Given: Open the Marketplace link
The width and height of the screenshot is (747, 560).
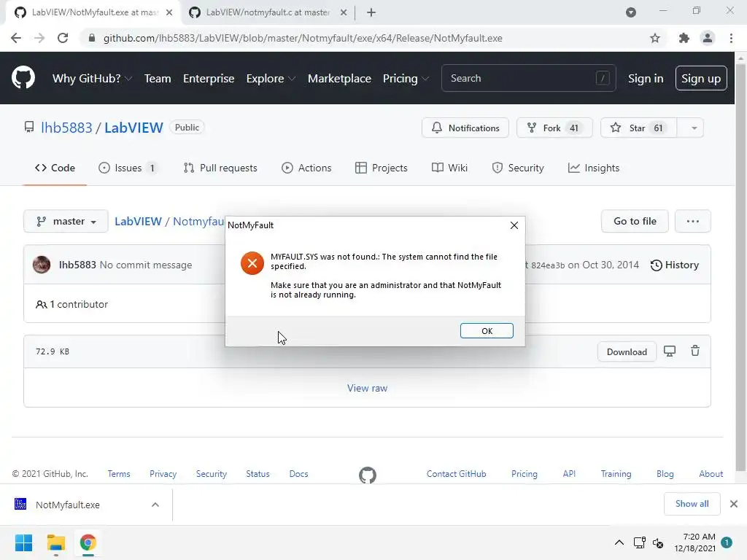Looking at the screenshot, I should pyautogui.click(x=339, y=78).
